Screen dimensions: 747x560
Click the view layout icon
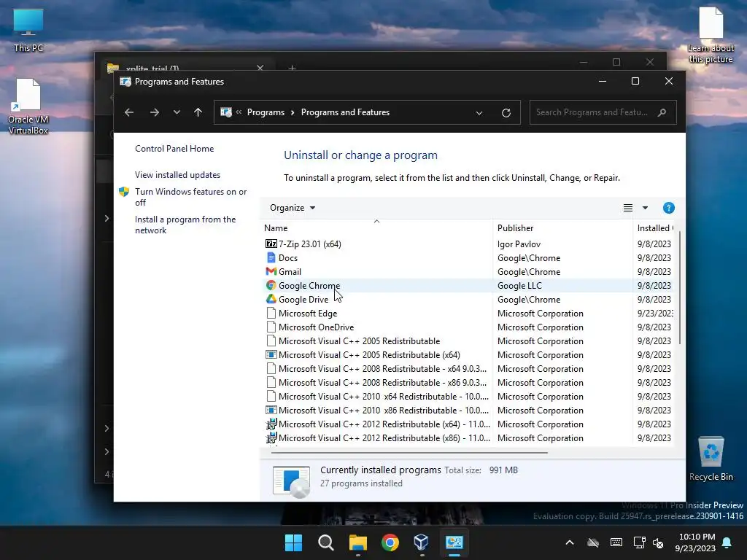[628, 208]
